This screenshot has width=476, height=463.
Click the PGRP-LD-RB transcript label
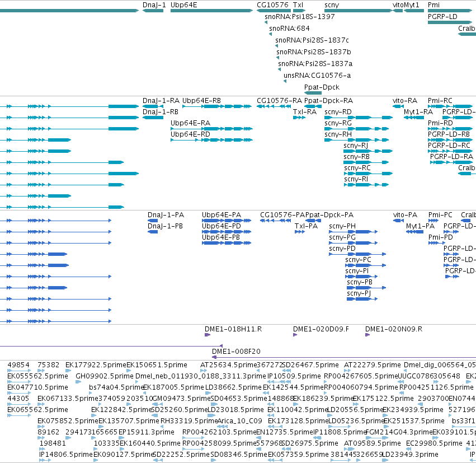[x=449, y=134]
